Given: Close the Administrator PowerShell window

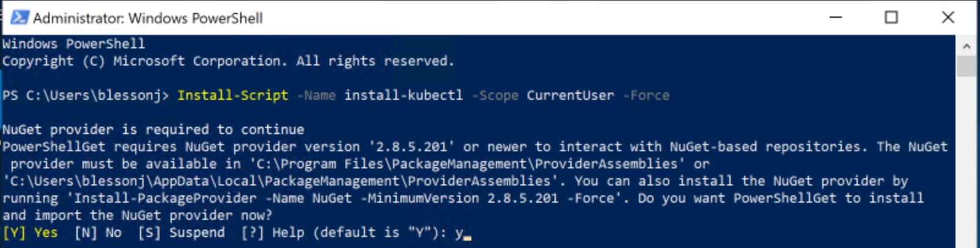Looking at the screenshot, I should click(x=948, y=17).
